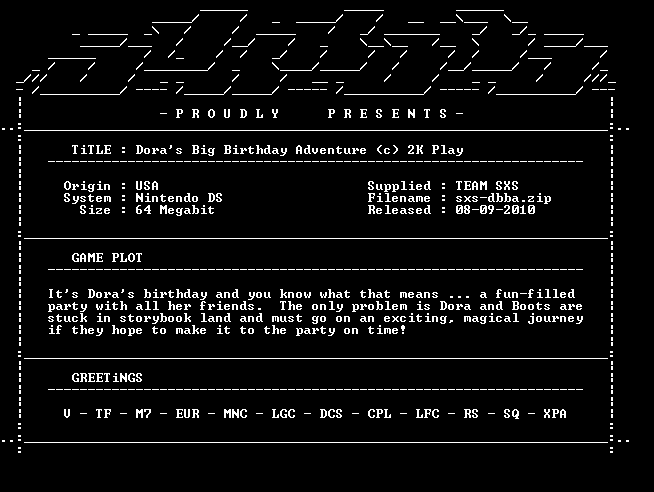The width and height of the screenshot is (654, 492).
Task: Click the System value 'Nintendo DS'
Action: point(179,198)
